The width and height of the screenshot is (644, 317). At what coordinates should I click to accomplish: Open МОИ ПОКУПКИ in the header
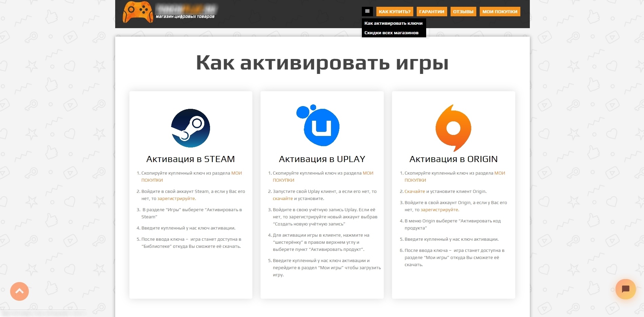point(500,12)
